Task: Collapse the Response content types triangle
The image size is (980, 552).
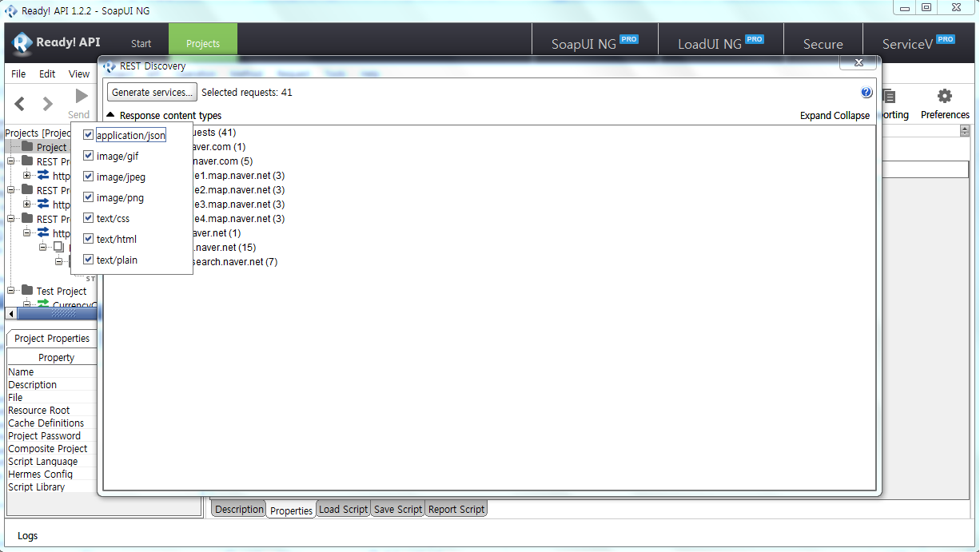Action: click(x=111, y=116)
